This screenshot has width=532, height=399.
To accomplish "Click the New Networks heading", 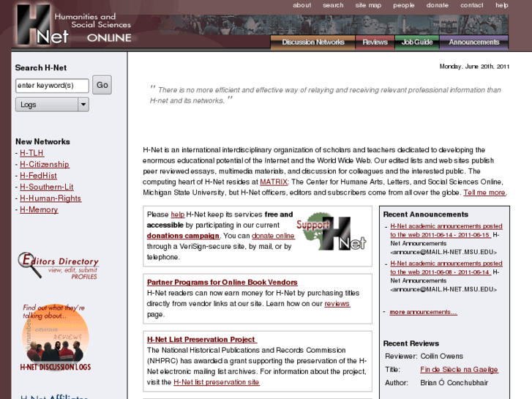I will 42,141.
